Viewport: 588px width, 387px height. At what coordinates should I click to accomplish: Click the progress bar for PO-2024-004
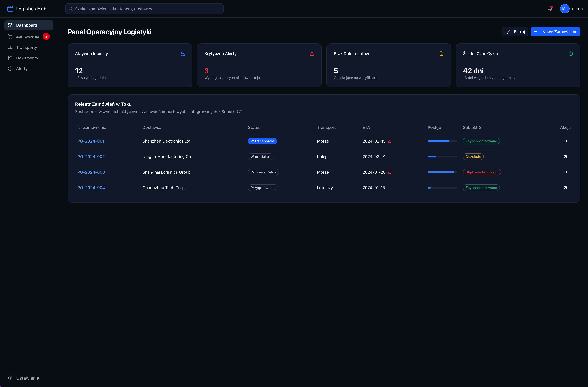(442, 188)
